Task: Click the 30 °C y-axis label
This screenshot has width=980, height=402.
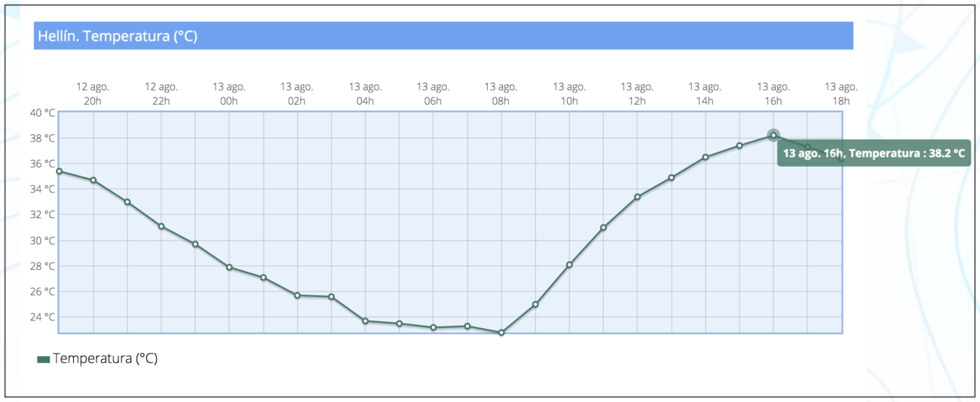Action: [x=42, y=241]
